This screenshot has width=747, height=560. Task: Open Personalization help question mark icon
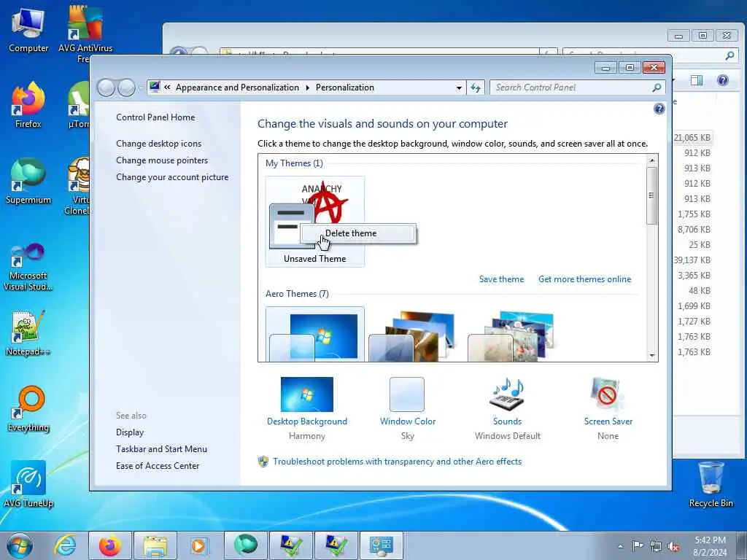tap(659, 109)
